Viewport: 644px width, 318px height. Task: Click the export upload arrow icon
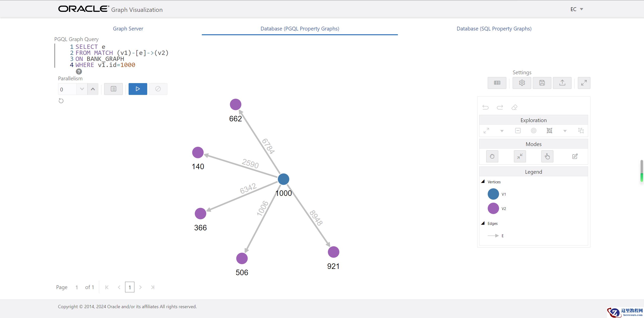pos(562,83)
